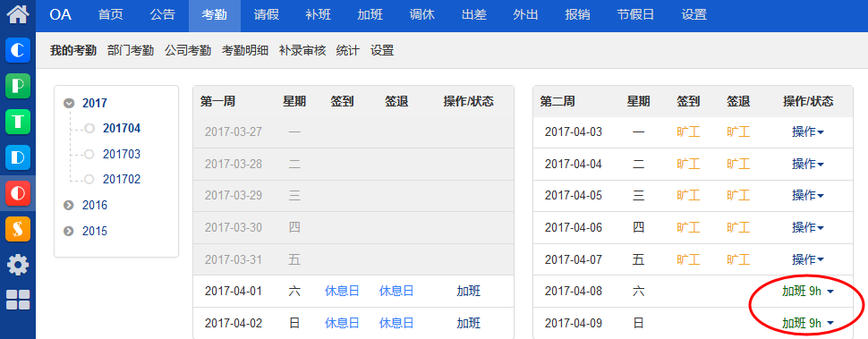Open 加班 in top menu
Screen dimensions: 868x339
[x=370, y=15]
